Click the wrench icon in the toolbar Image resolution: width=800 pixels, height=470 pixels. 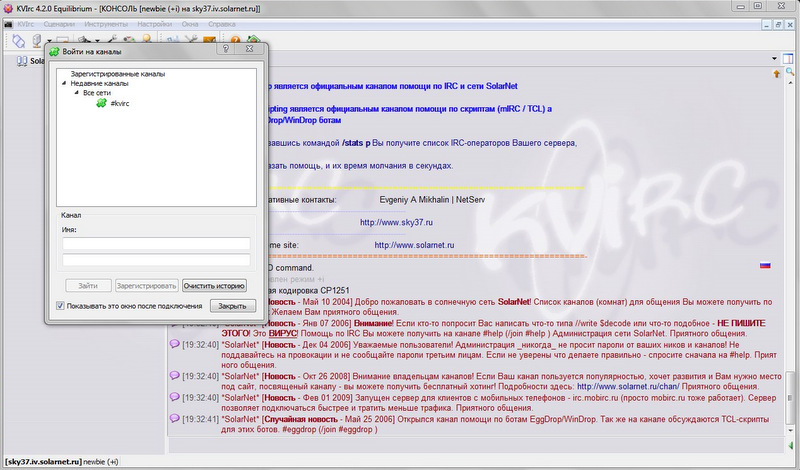(113, 39)
